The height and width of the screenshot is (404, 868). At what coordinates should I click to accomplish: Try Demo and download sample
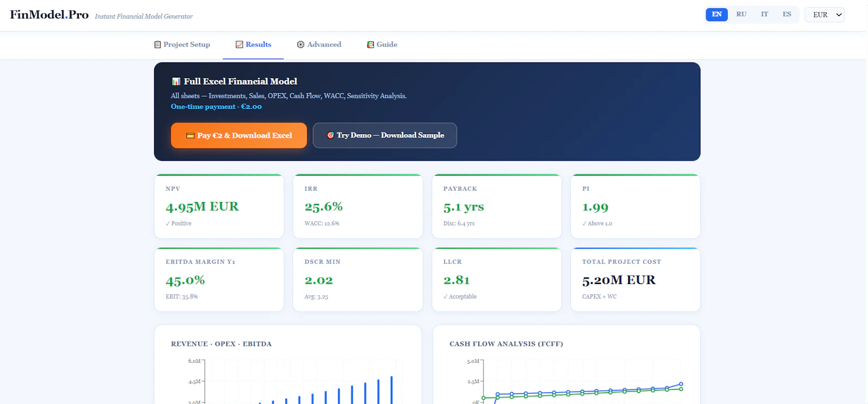(x=385, y=135)
